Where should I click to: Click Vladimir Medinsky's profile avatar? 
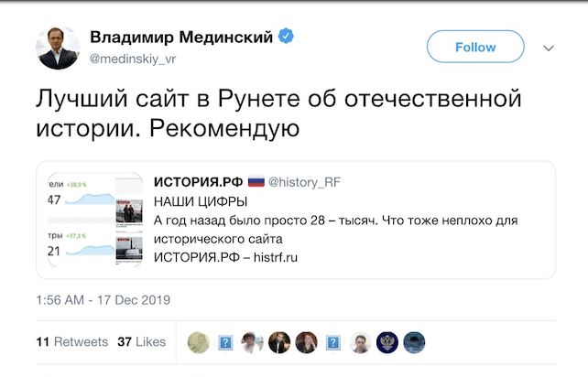click(x=56, y=48)
